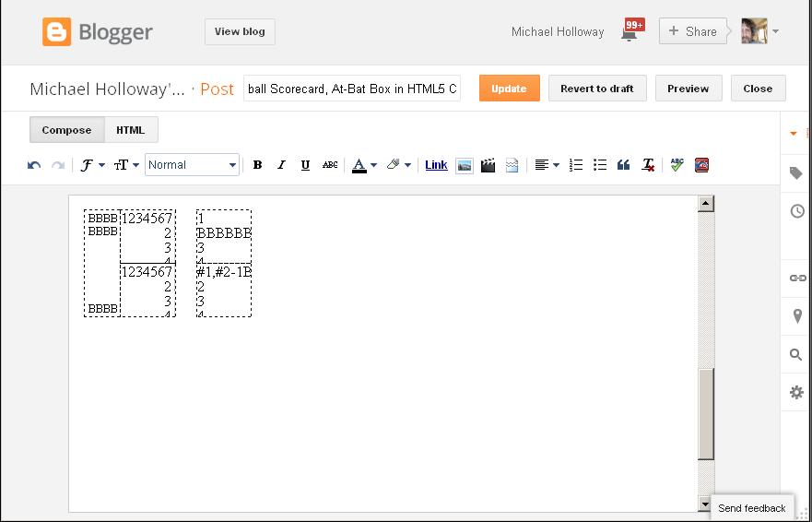Format selection as a quote
The height and width of the screenshot is (522, 812).
tap(623, 165)
